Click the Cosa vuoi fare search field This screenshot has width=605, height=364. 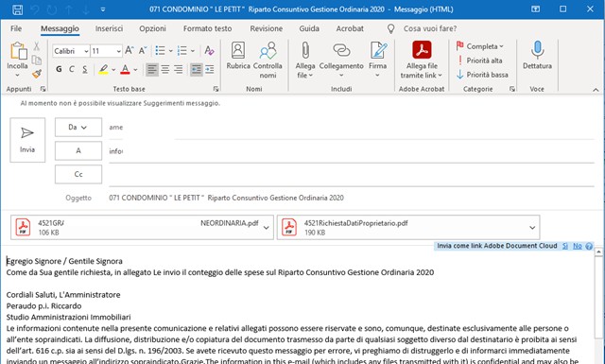430,28
